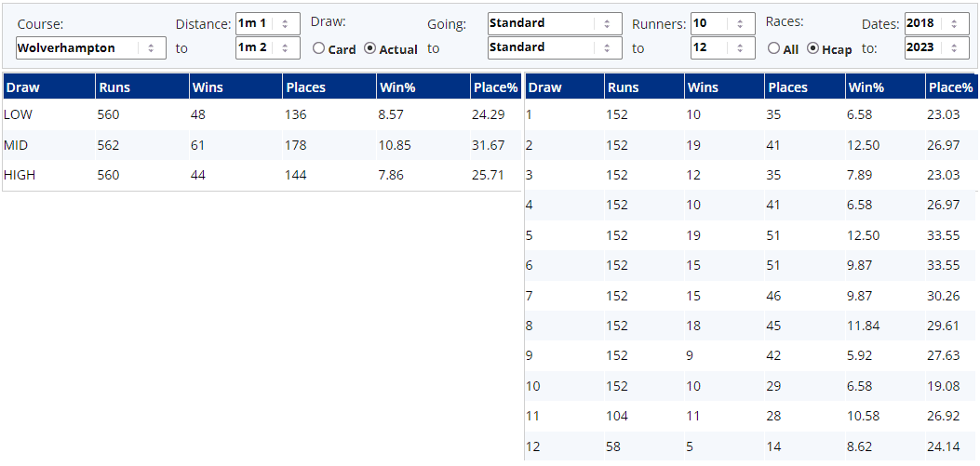Open the start date 2018 dropdown
The image size is (980, 466).
[936, 23]
